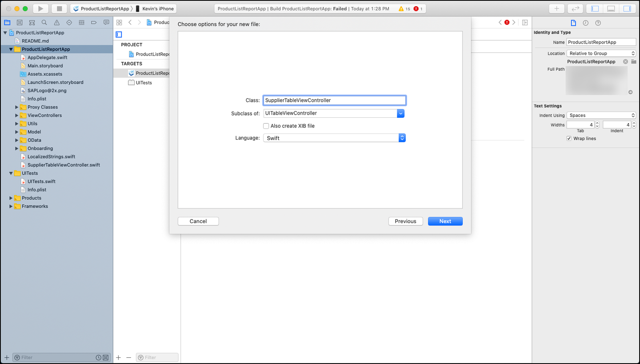Open the Subclass of combo box
This screenshot has height=364, width=640.
tap(401, 113)
